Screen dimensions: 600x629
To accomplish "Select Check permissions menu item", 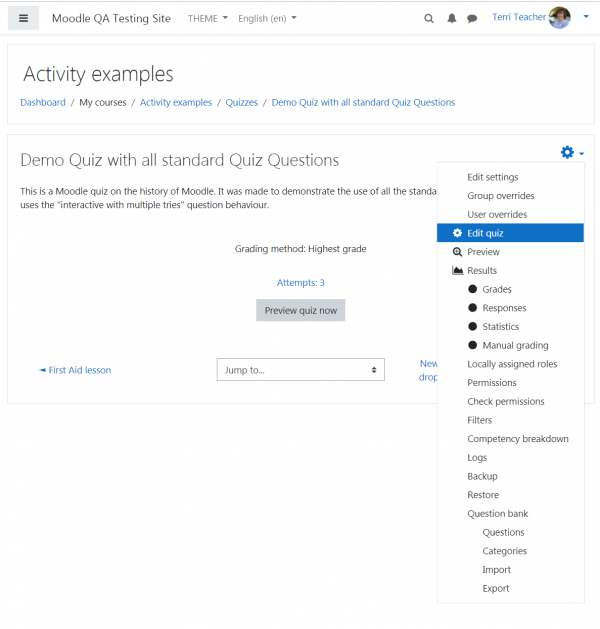I will 506,401.
